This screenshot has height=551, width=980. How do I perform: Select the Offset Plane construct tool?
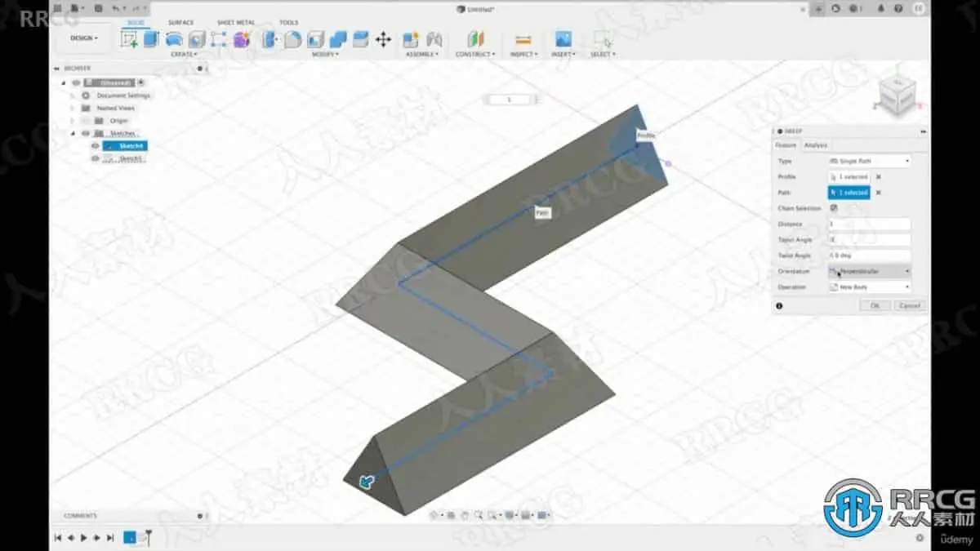(475, 39)
